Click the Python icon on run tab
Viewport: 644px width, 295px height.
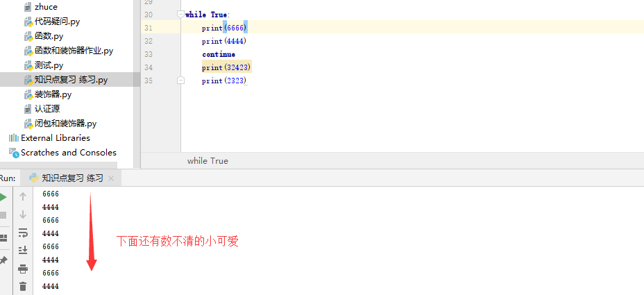(34, 178)
